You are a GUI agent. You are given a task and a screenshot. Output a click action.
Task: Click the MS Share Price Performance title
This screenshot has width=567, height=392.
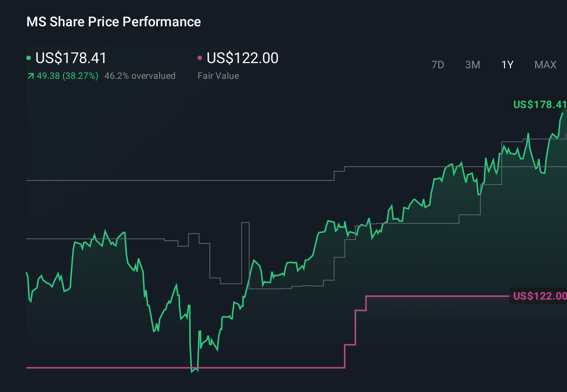coord(113,22)
